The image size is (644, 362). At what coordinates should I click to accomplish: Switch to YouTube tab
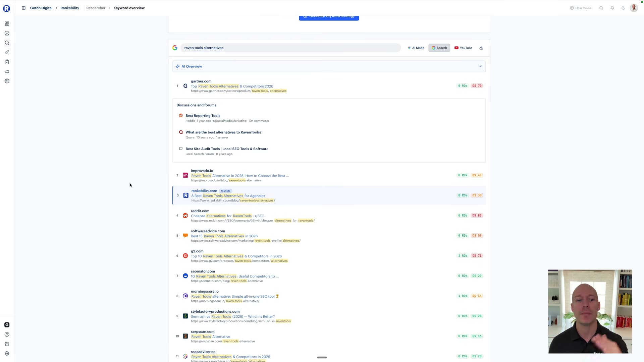tap(464, 48)
